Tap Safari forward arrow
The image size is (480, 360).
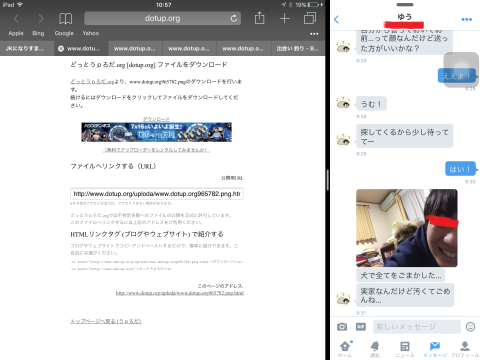click(41, 19)
